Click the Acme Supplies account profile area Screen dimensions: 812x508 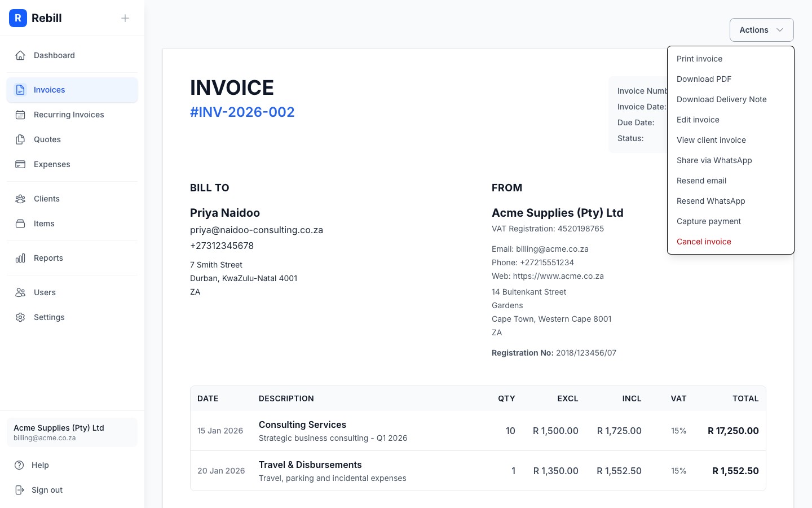click(72, 432)
